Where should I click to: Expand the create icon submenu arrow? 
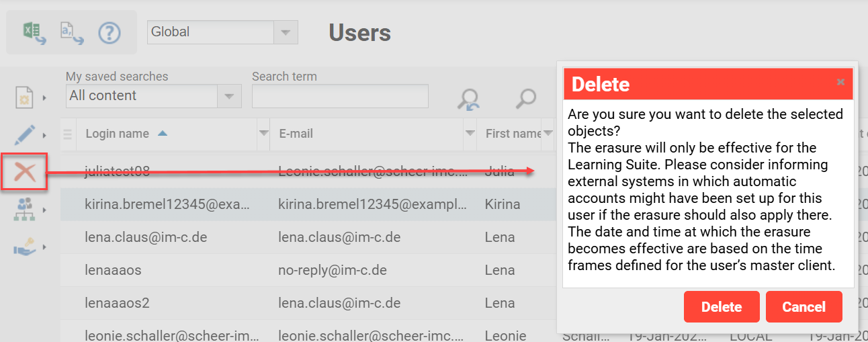click(x=44, y=98)
